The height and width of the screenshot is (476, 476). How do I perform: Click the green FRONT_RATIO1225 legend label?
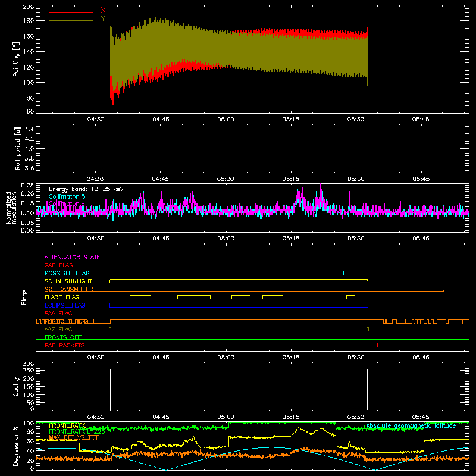pyautogui.click(x=77, y=431)
